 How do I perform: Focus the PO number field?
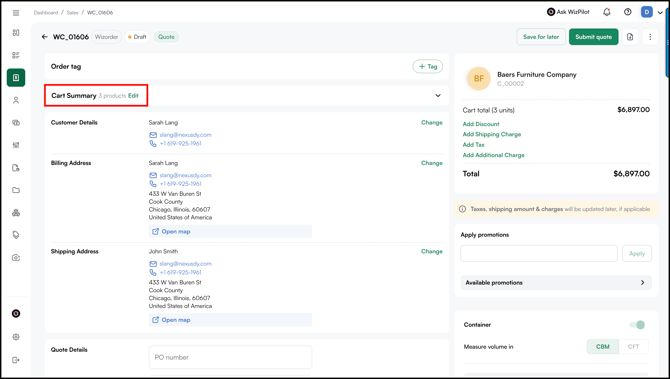[x=230, y=357]
